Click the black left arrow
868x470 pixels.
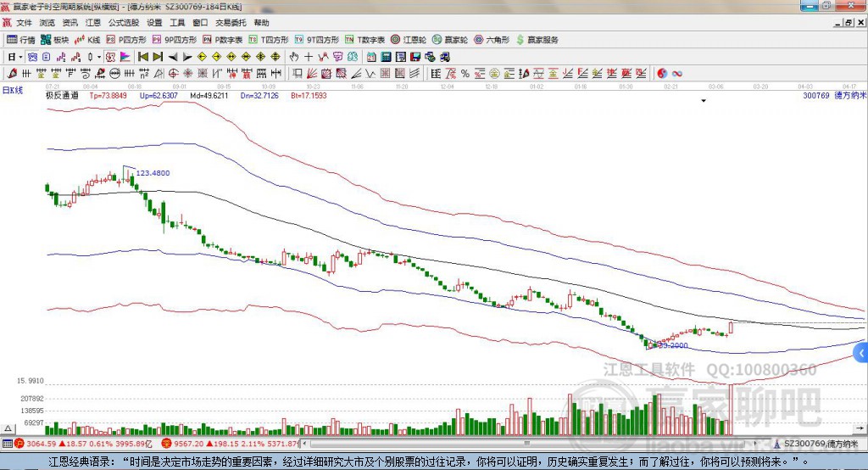click(173, 57)
